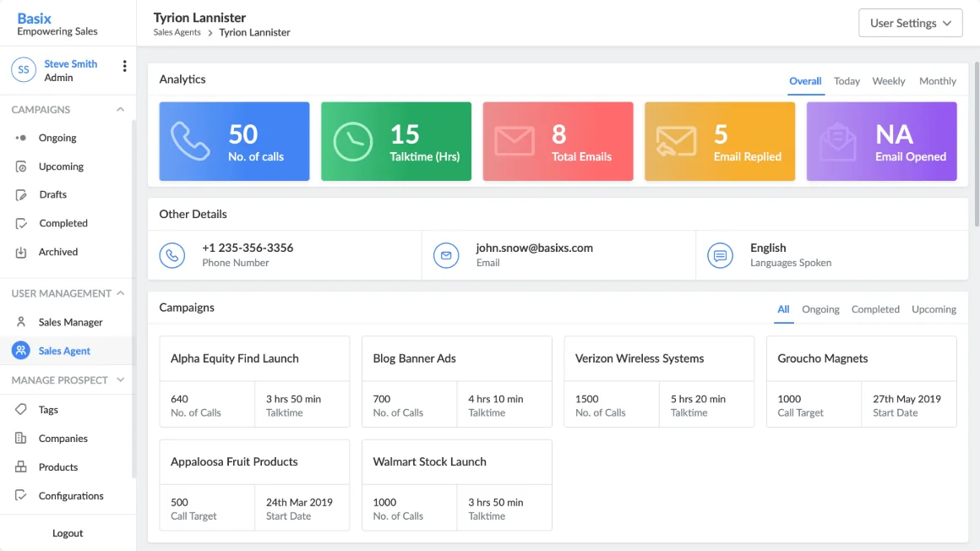Image resolution: width=980 pixels, height=551 pixels.
Task: Click the Tags icon in sidebar
Action: click(20, 410)
